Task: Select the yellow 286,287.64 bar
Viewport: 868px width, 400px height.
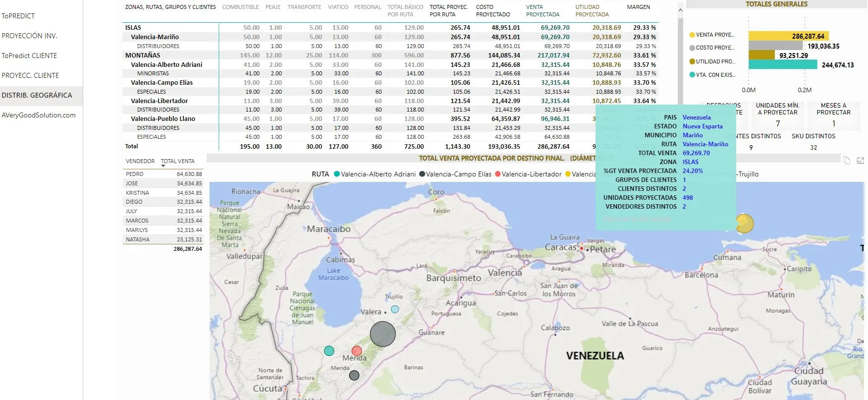Action: click(788, 36)
